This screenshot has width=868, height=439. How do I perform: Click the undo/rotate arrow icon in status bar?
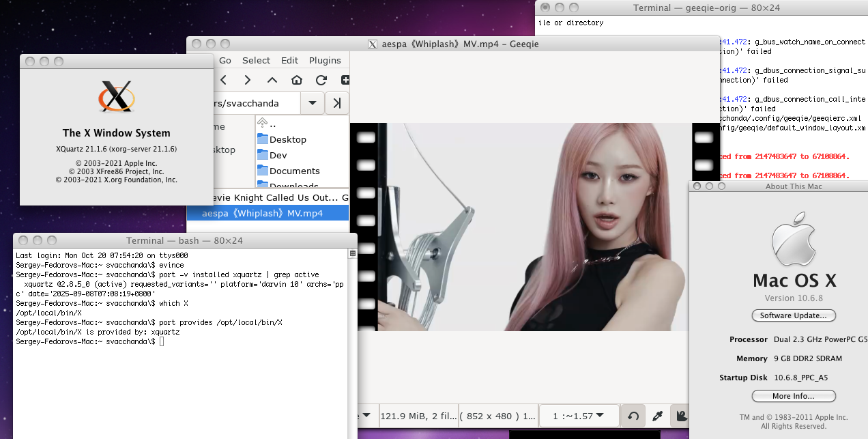[x=633, y=415]
